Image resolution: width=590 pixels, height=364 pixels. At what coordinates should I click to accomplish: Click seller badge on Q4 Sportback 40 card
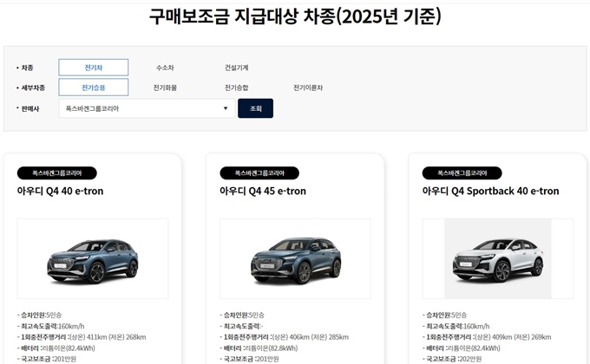click(462, 173)
